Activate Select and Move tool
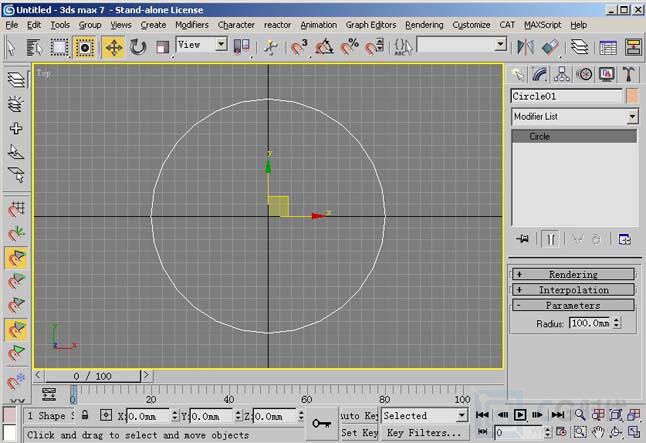The height and width of the screenshot is (443, 646). click(113, 47)
